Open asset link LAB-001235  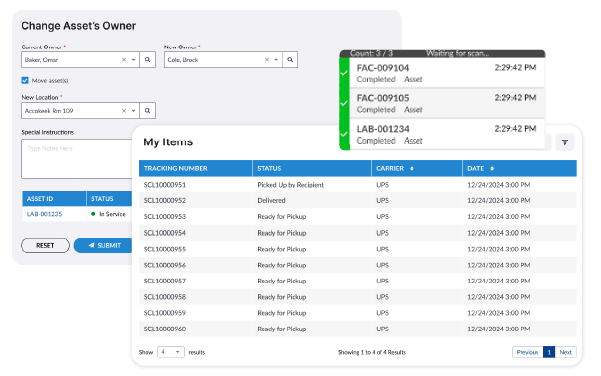click(44, 214)
